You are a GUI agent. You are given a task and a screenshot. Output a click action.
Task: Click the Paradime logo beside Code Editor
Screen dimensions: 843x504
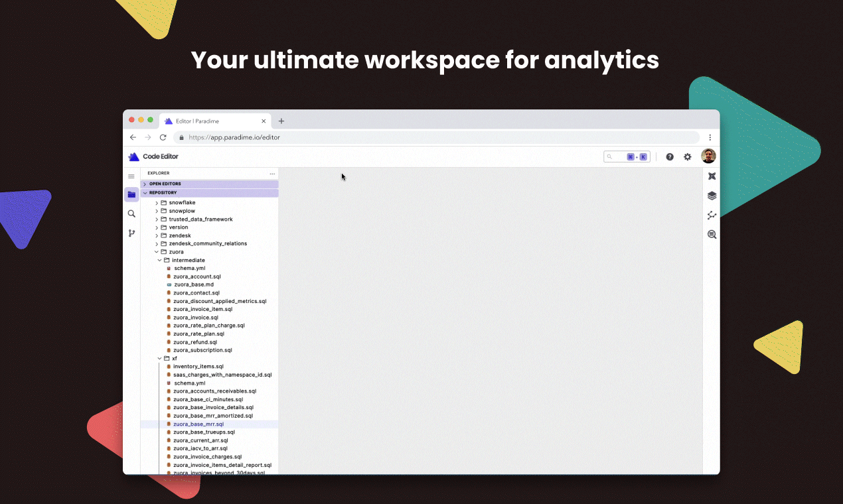click(x=134, y=157)
